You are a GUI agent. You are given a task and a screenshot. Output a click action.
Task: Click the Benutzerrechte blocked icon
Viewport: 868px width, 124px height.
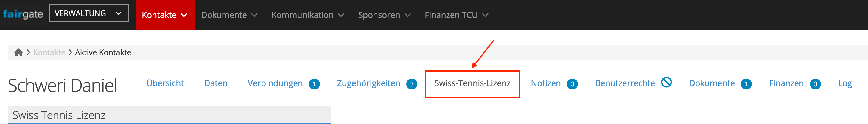click(x=666, y=82)
